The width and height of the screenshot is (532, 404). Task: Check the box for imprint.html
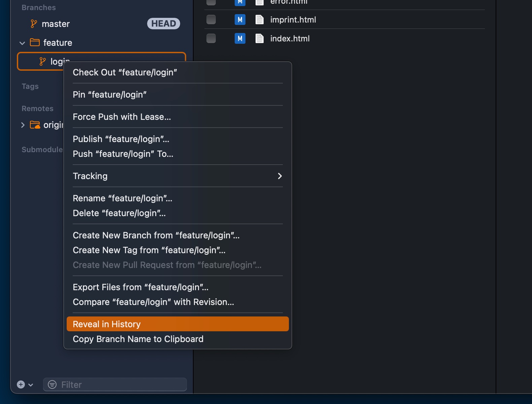(211, 20)
